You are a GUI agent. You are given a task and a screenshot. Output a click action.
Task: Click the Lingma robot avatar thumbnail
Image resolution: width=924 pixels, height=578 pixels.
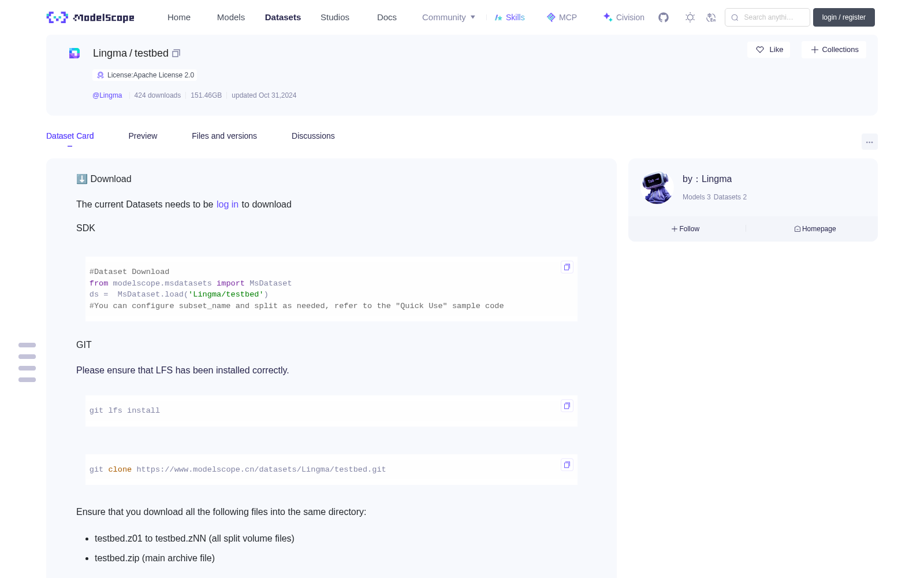point(657,188)
